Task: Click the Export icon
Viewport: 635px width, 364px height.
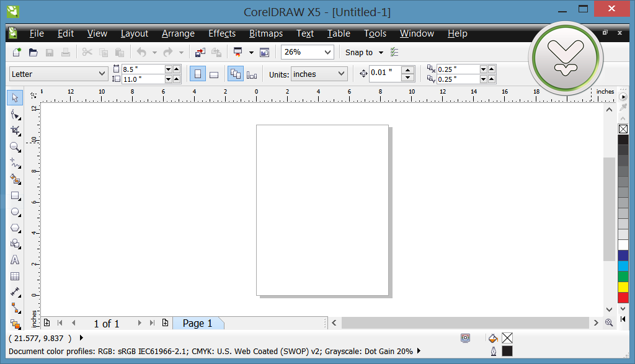Action: [x=216, y=52]
